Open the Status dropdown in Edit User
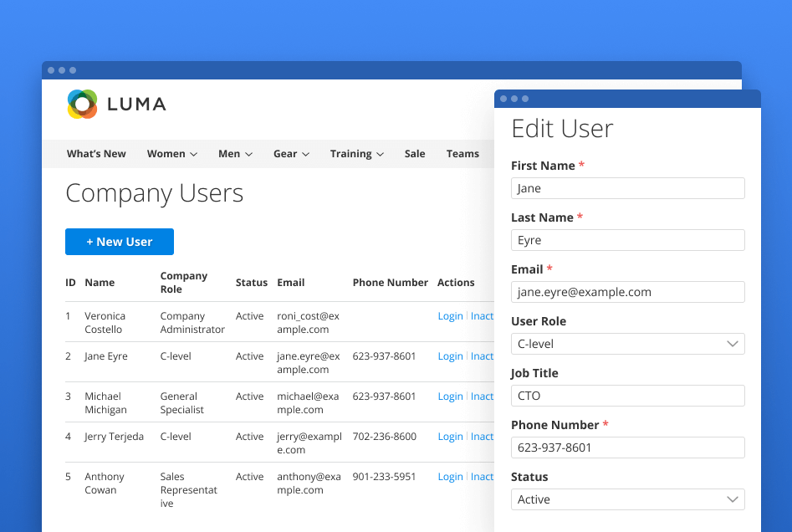 point(627,499)
